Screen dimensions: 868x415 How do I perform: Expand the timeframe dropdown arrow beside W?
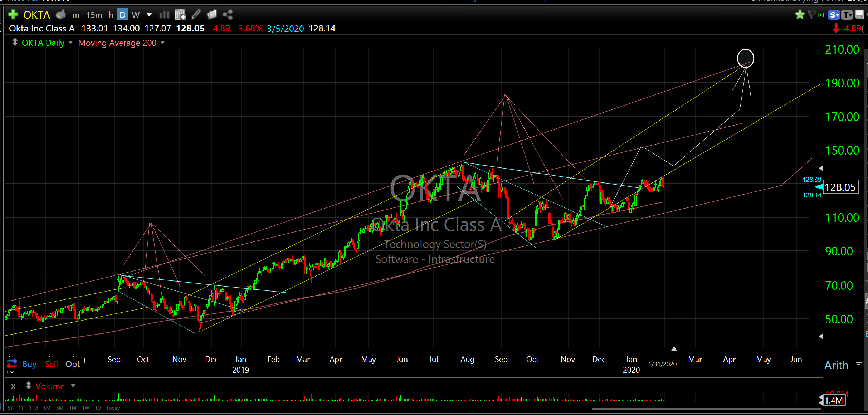(149, 15)
